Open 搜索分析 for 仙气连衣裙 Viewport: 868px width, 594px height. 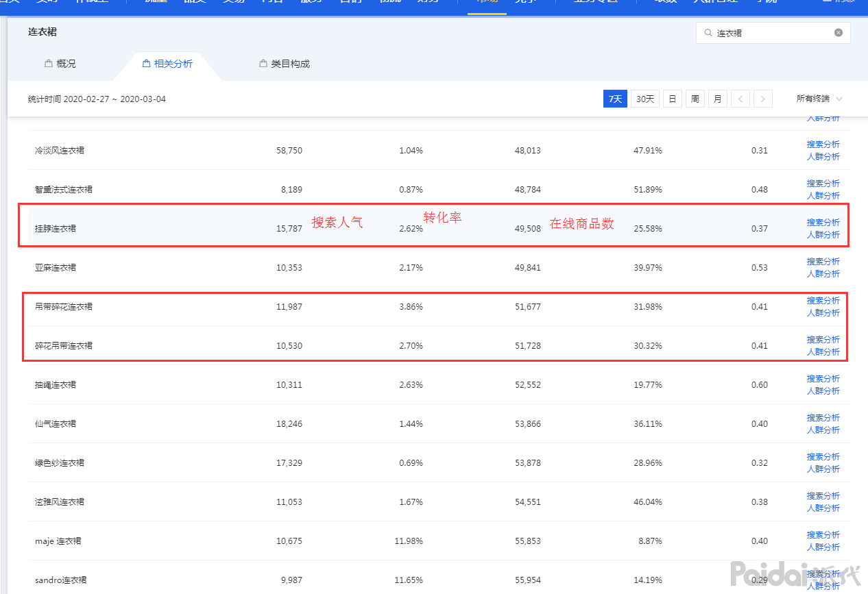823,417
